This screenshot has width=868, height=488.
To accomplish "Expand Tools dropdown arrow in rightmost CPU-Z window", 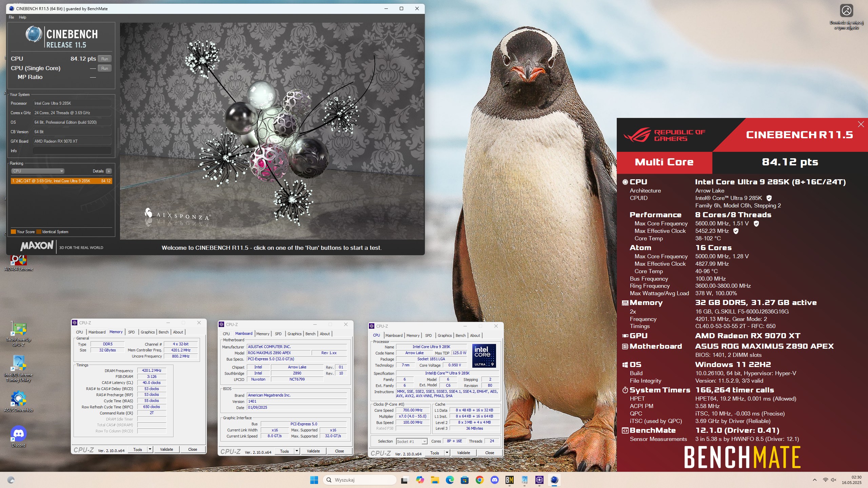I will click(x=447, y=453).
